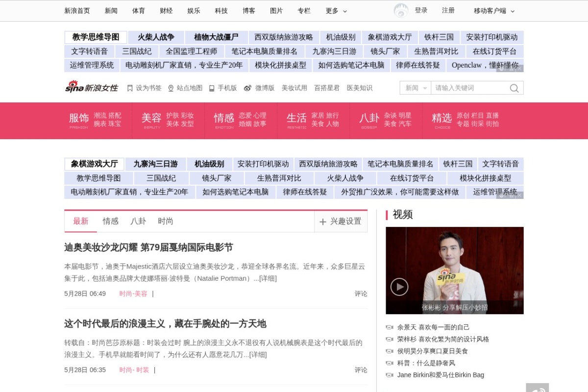Open 财经 in the top navigation
This screenshot has width=588, height=392.
coord(166,11)
